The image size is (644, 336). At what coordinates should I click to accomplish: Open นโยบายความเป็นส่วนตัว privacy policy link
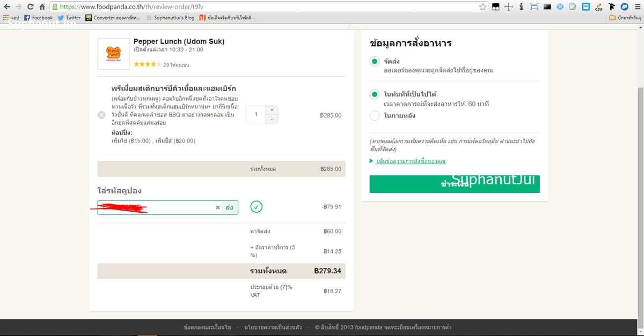(273, 327)
